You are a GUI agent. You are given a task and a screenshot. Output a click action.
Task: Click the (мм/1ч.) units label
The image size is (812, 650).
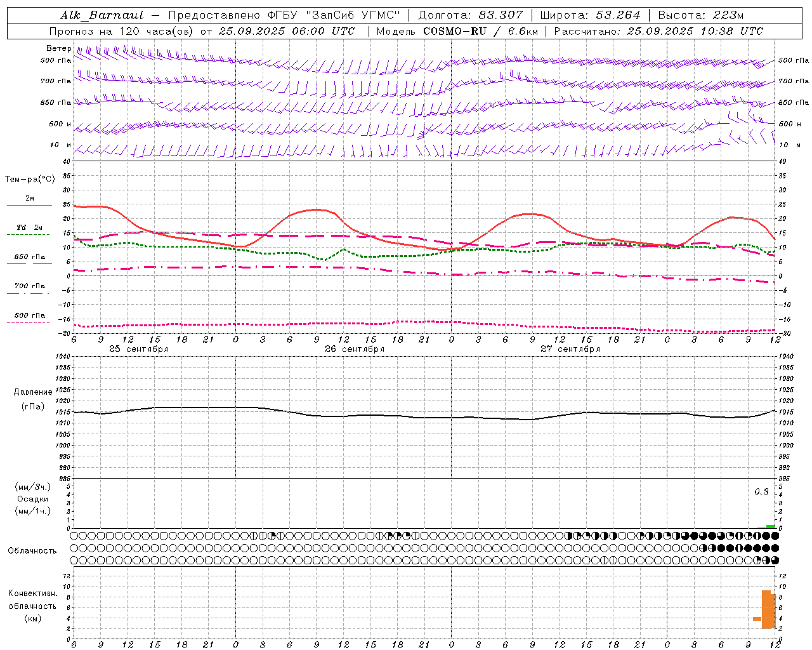click(x=33, y=511)
